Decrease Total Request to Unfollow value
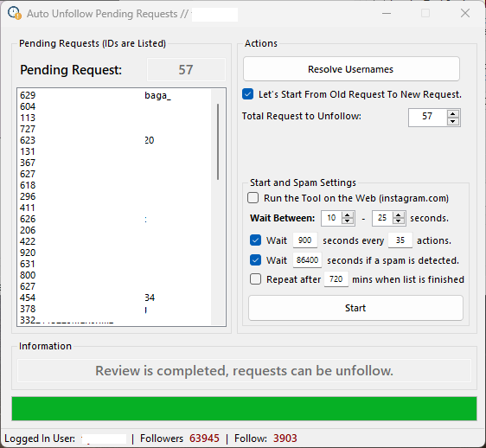This screenshot has width=486, height=448. click(x=453, y=121)
